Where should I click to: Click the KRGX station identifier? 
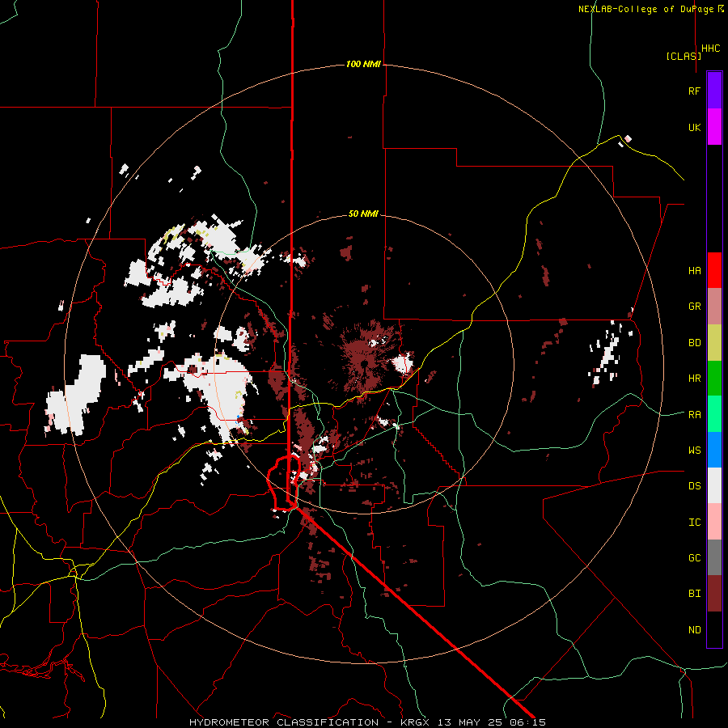(416, 722)
